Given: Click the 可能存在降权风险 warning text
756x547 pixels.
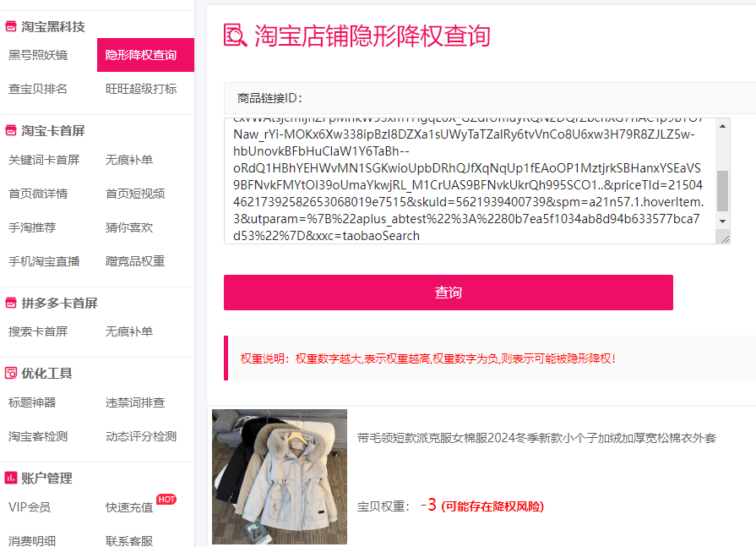Looking at the screenshot, I should (x=492, y=506).
